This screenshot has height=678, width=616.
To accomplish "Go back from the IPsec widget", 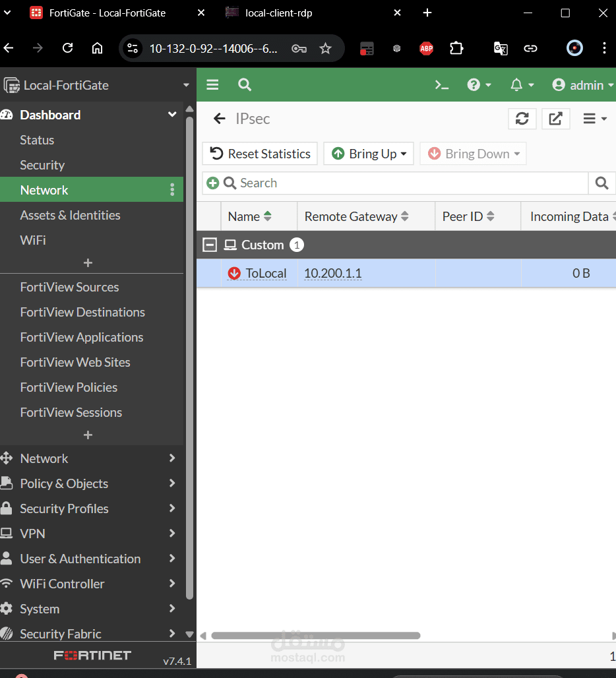I will click(x=220, y=119).
